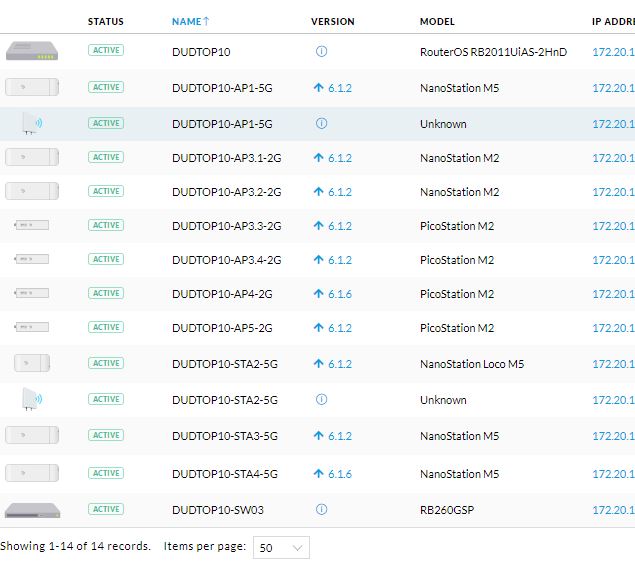Select the device name DUDTOP10-AP4-2G
Viewport: 635px width, 561px height.
tap(222, 294)
